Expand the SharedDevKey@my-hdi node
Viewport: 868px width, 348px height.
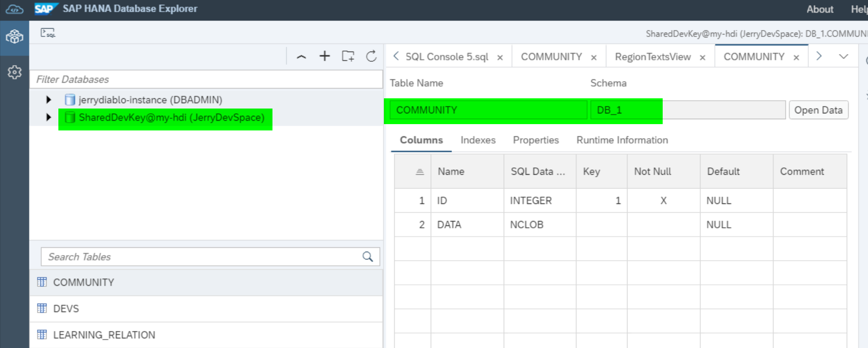coord(49,117)
